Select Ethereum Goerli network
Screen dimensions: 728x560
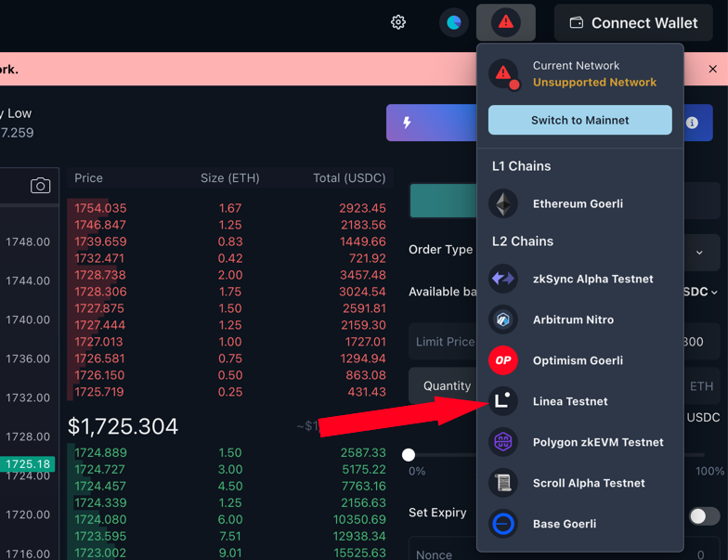(x=579, y=204)
